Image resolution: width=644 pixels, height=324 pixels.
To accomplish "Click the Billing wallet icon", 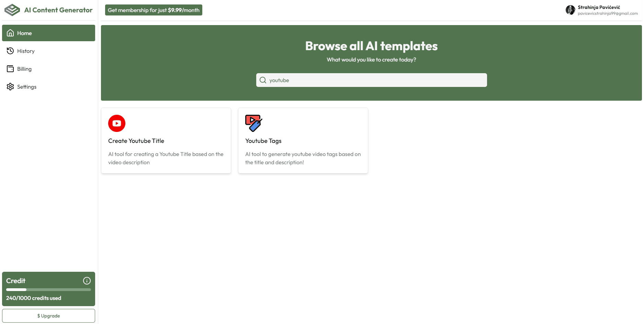I will coord(10,69).
